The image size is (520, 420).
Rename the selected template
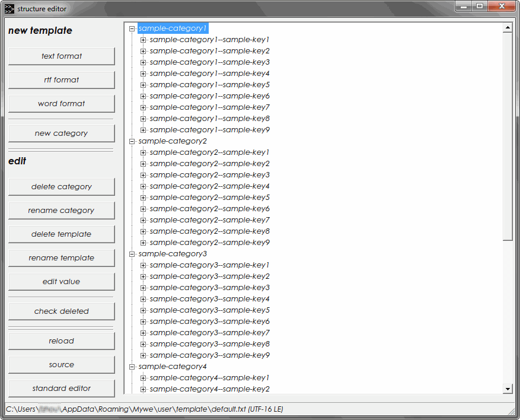click(61, 257)
